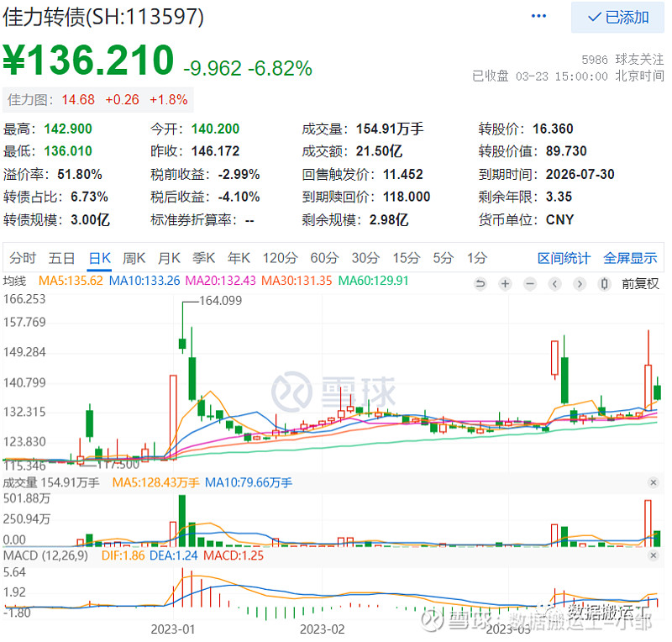Click the 转股价 value 16.360

pos(553,129)
